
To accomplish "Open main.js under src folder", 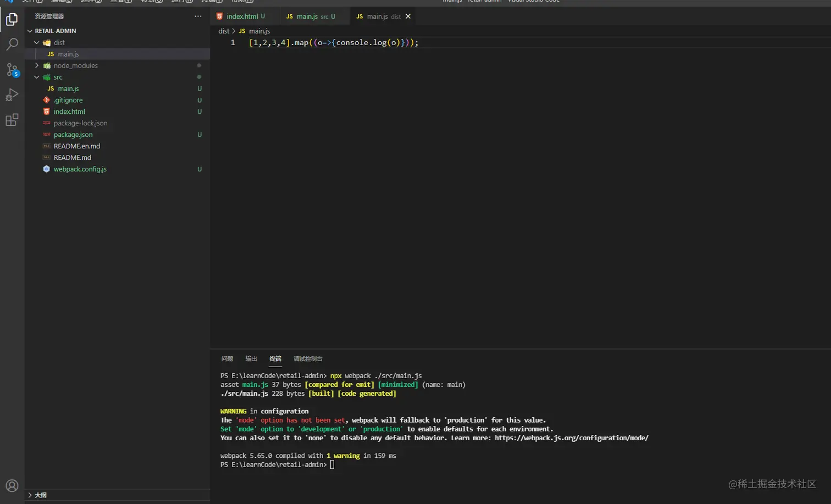I will tap(117, 88).
